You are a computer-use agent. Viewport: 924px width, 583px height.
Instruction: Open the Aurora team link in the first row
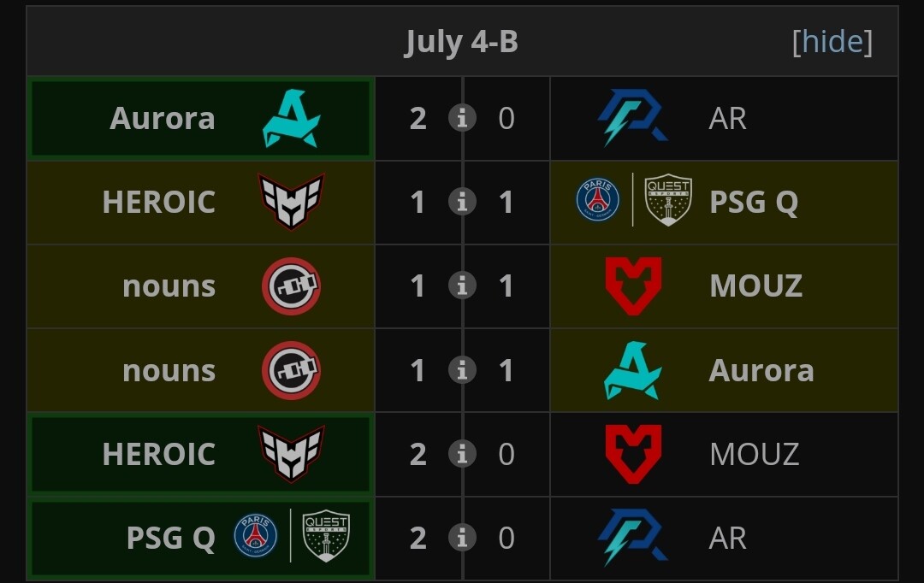tap(163, 118)
